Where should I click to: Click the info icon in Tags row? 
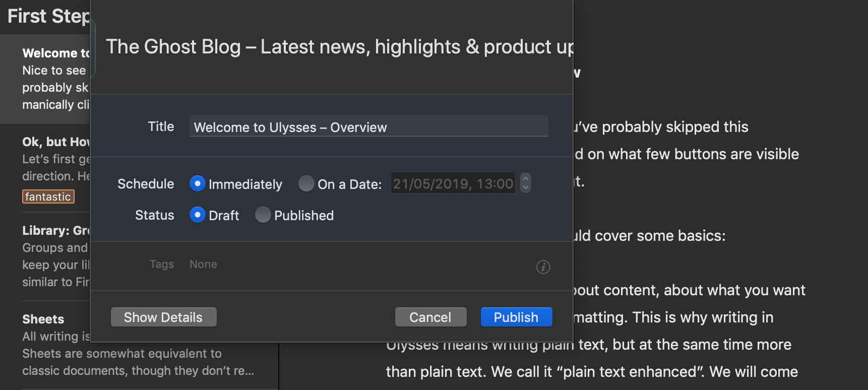point(543,267)
